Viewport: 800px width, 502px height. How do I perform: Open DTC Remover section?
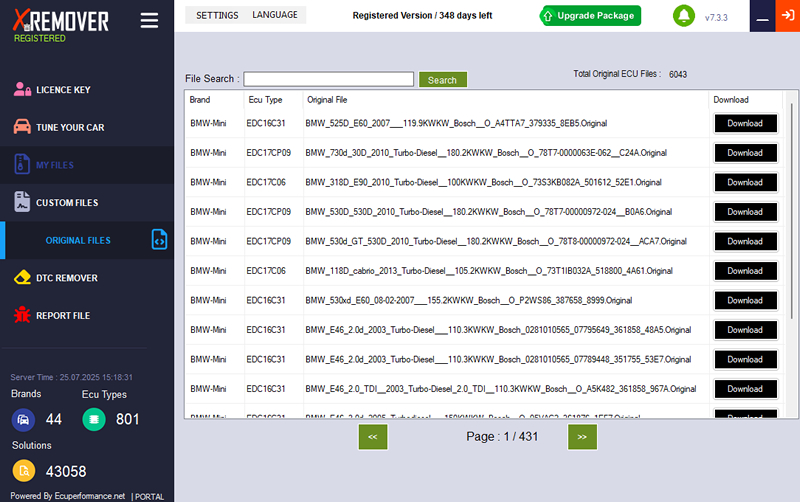67,278
